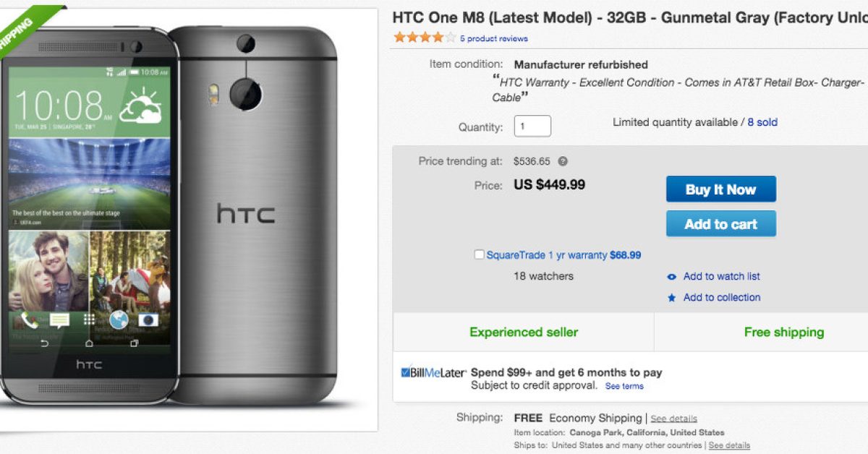Click the star icon beside Add to collection
This screenshot has height=454, width=868.
pyautogui.click(x=672, y=298)
